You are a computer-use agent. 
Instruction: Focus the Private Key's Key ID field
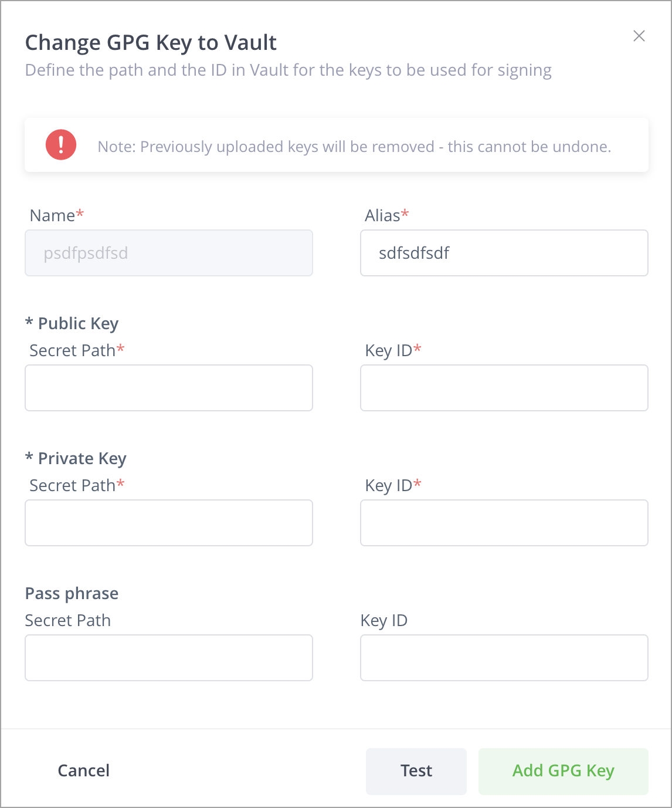tap(504, 523)
